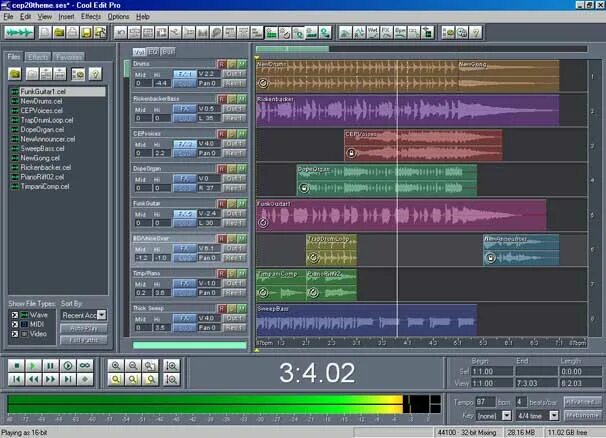Toggle the MIDI file type checkbox
The height and width of the screenshot is (438, 606).
pos(15,324)
